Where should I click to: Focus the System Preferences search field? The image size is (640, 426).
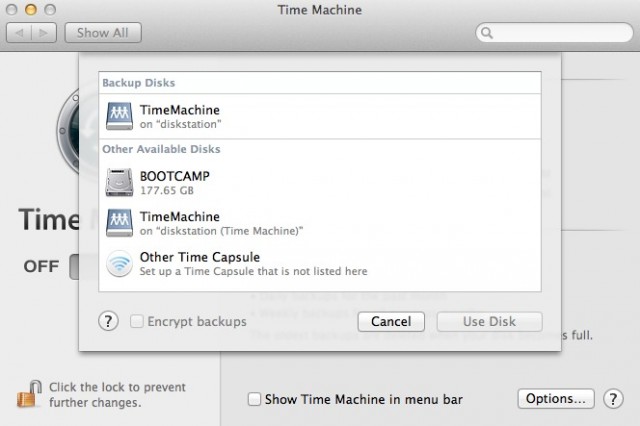coord(554,33)
